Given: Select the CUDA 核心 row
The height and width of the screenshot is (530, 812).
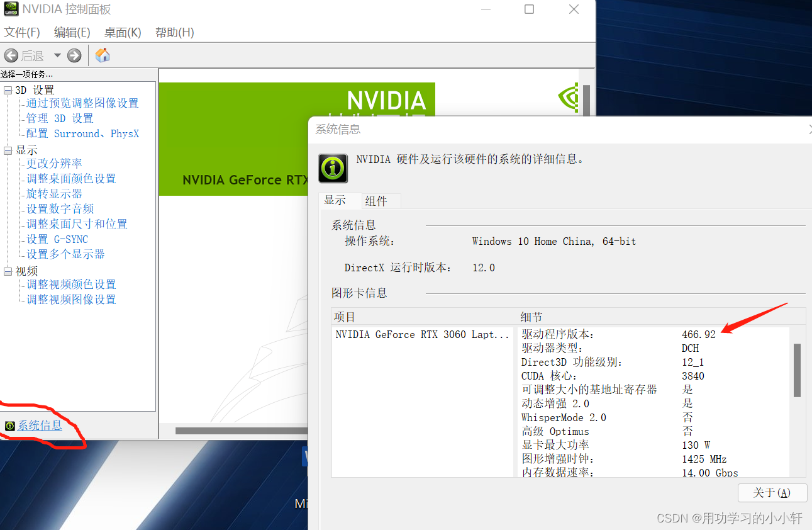Looking at the screenshot, I should click(653, 376).
